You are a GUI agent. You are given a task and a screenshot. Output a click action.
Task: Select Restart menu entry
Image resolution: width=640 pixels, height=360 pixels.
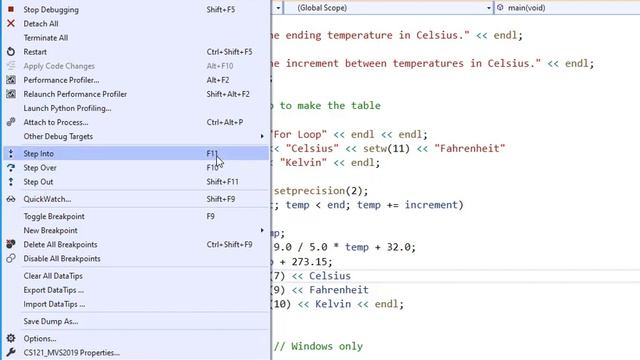point(136,52)
